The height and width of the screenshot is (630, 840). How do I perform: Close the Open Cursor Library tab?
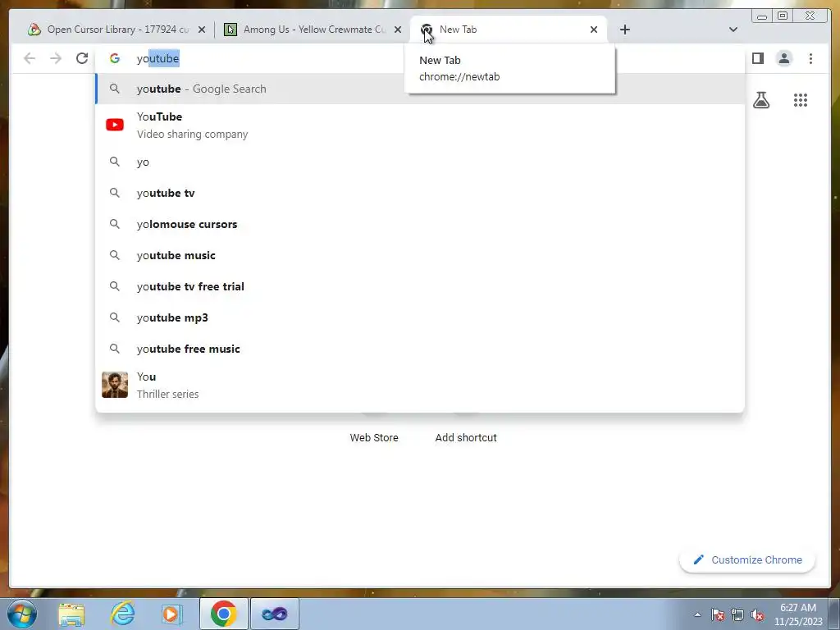(x=202, y=30)
